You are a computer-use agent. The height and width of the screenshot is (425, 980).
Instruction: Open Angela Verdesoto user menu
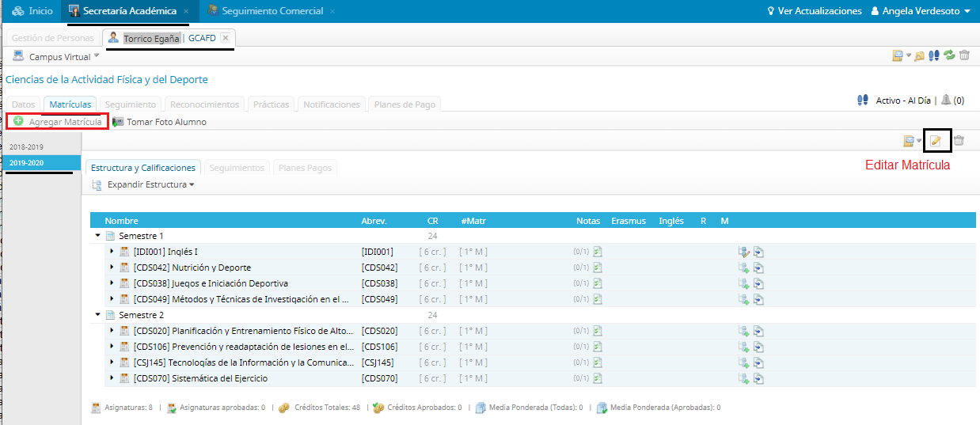point(921,11)
